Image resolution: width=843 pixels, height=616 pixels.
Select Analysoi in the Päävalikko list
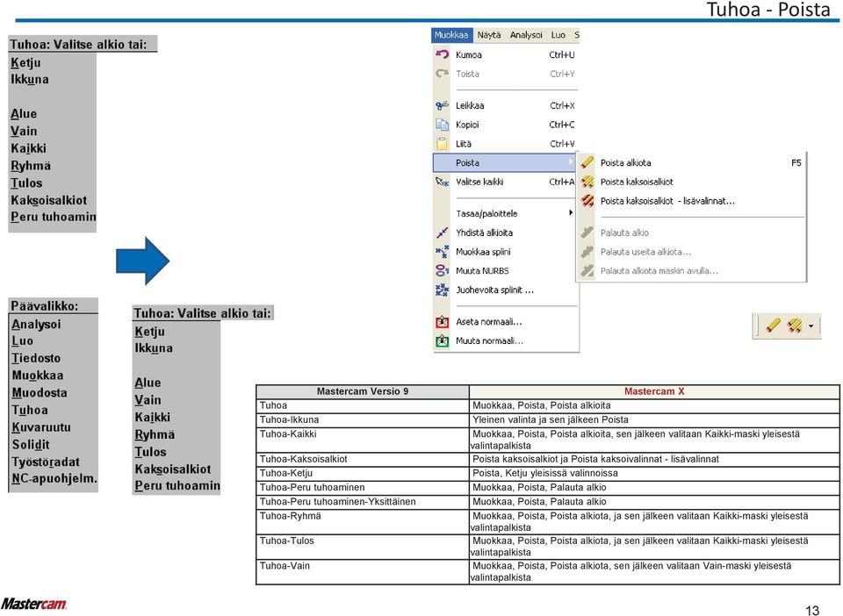tap(36, 325)
